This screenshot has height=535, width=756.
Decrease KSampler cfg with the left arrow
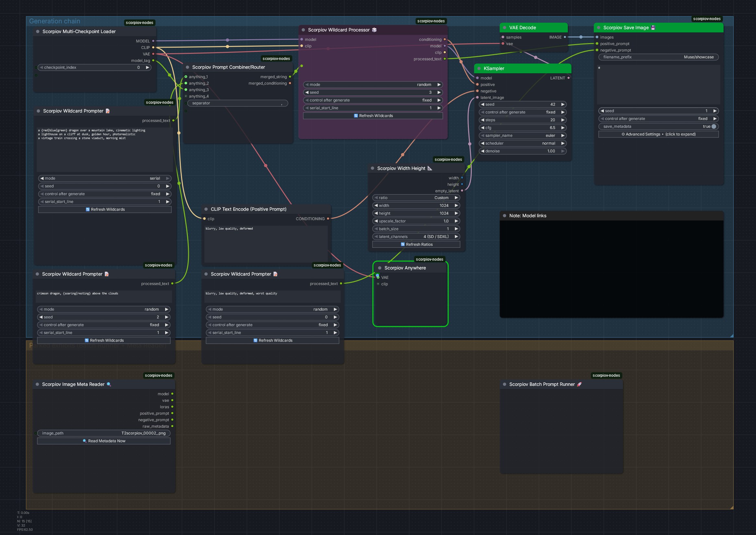(x=483, y=128)
